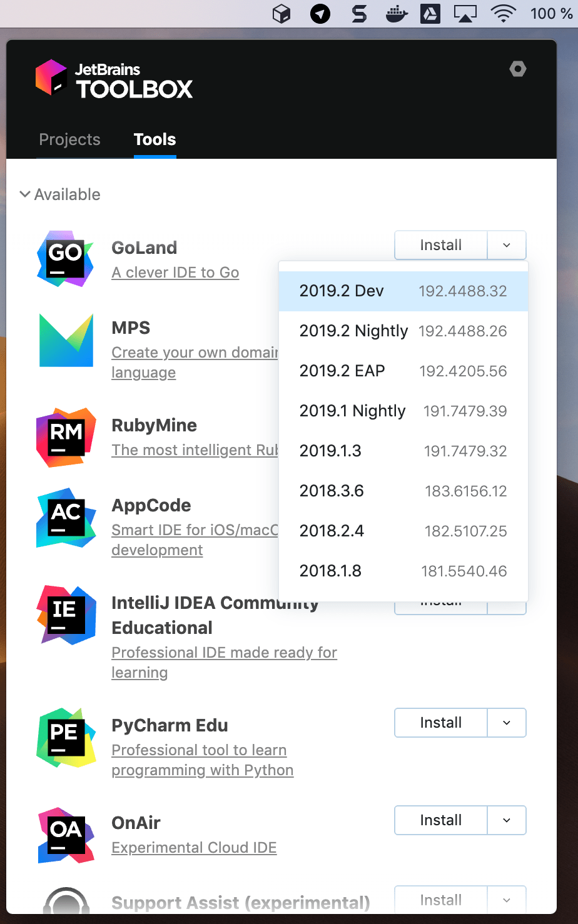
Task: Open Support Assist version dropdown arrow
Action: point(507,900)
